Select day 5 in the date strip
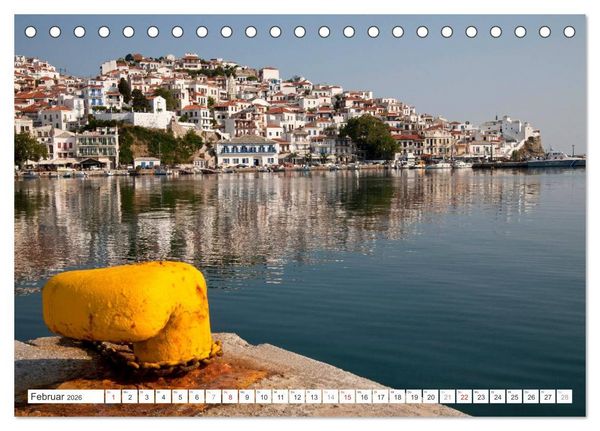Viewport: 600px width, 431px height. tap(180, 397)
